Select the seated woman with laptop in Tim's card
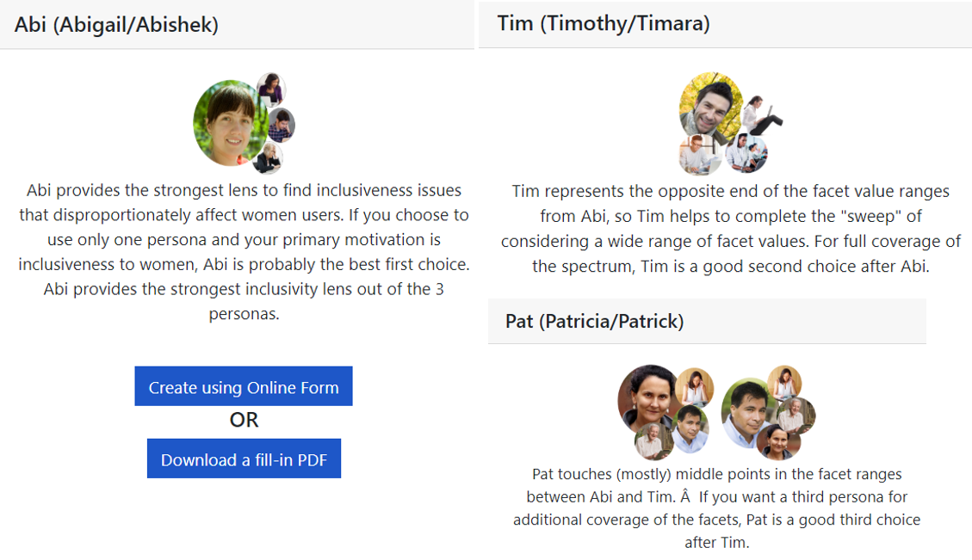 (763, 115)
